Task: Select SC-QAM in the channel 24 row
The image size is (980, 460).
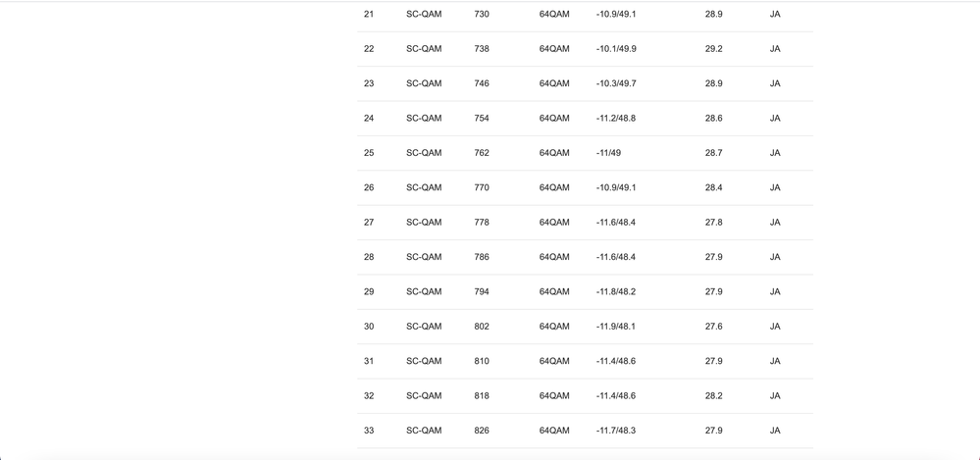Action: (x=424, y=119)
